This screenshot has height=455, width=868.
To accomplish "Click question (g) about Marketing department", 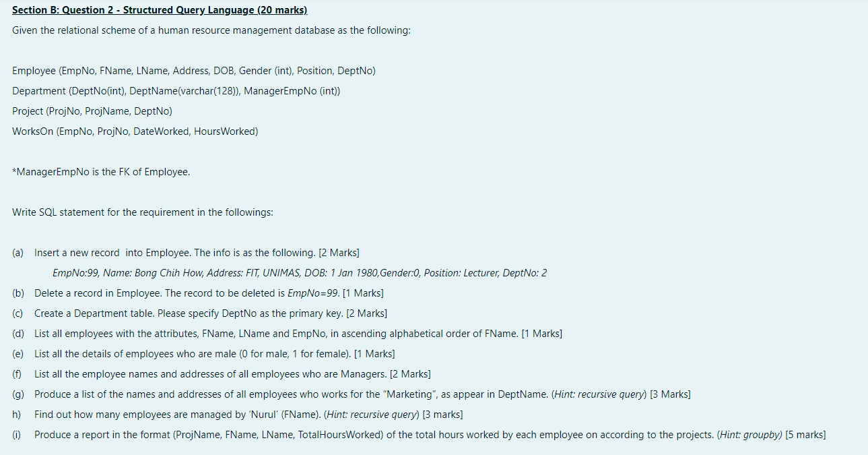I will point(352,394).
